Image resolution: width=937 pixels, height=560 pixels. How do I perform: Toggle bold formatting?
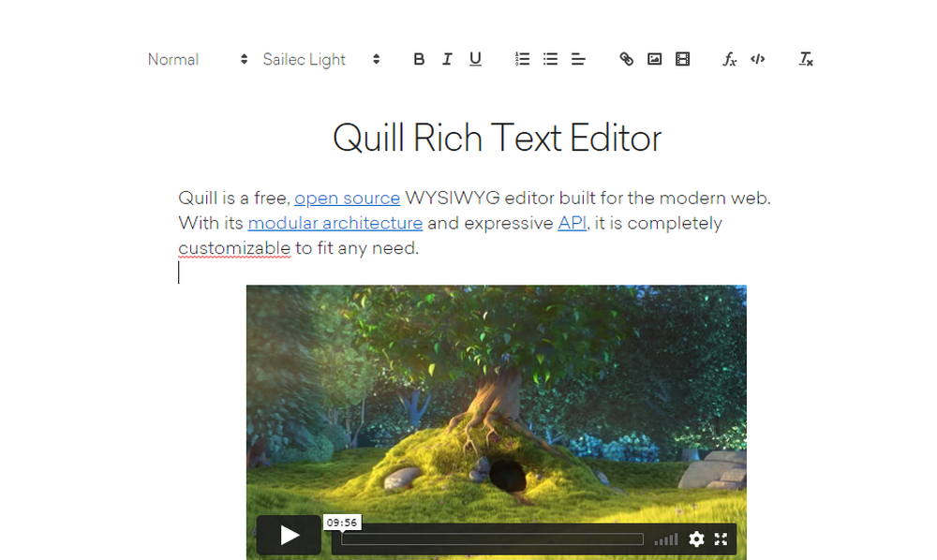pos(419,59)
